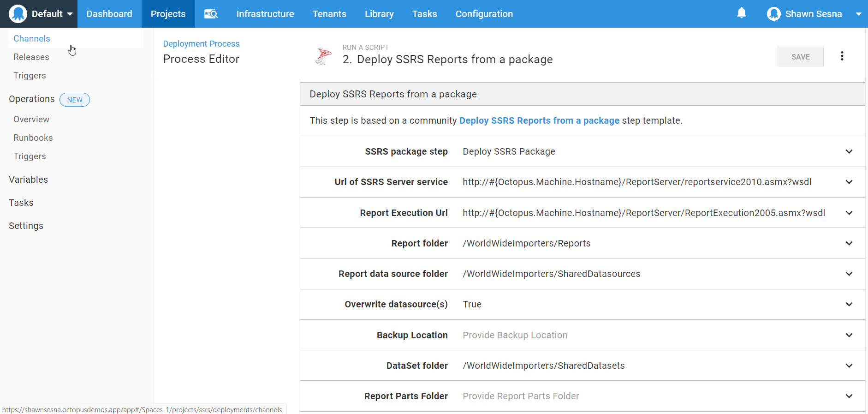
Task: Expand the Report Execution Url section
Action: tap(849, 213)
